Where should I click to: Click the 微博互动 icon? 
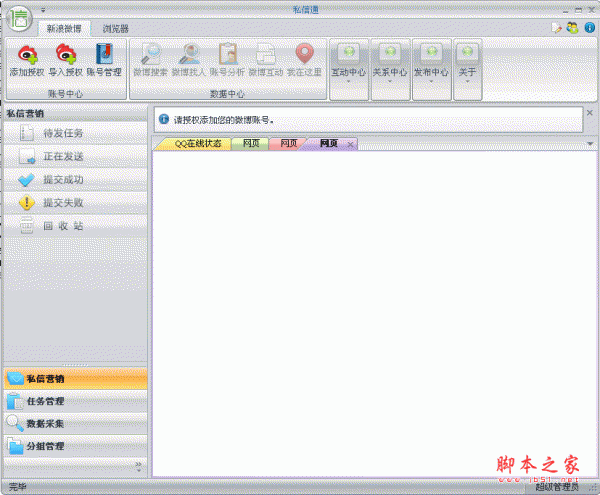pyautogui.click(x=266, y=54)
